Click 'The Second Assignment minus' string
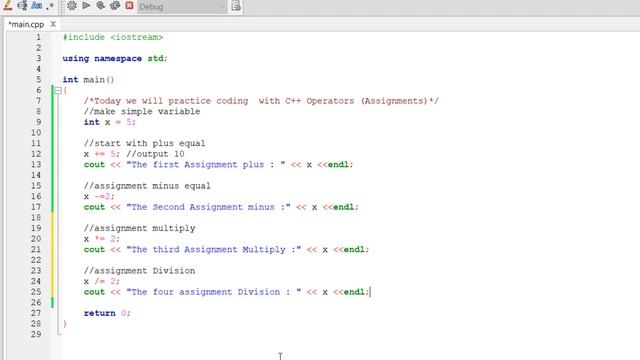640x360 pixels. (x=208, y=207)
